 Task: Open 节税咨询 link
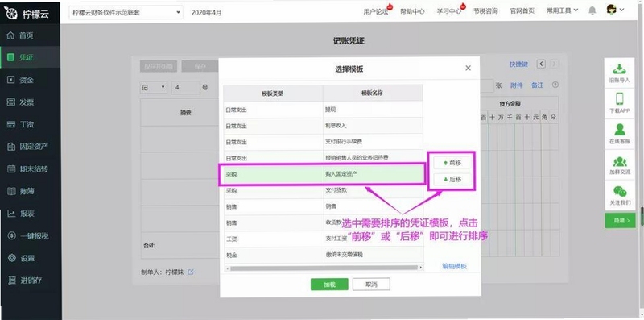coord(485,11)
